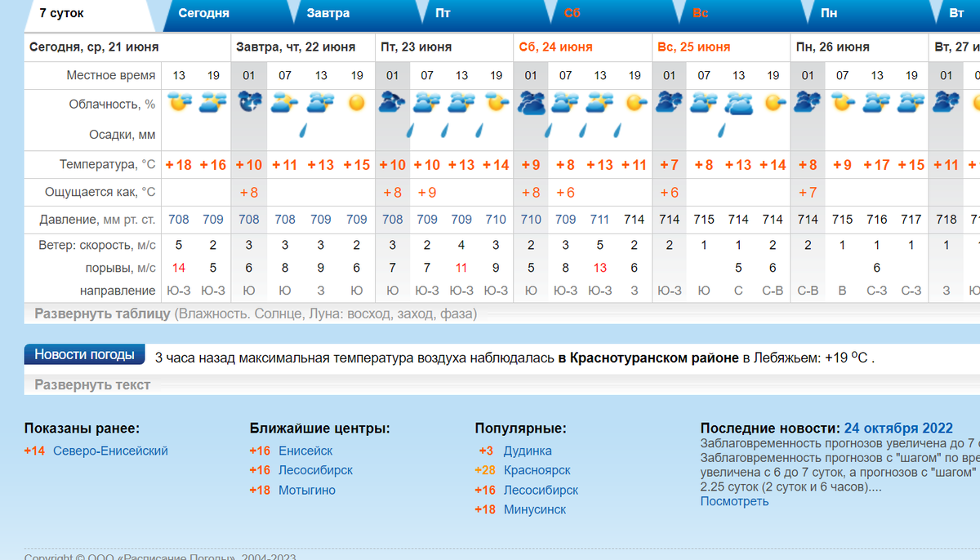The image size is (980, 560).
Task: Click the 'Пн, 26 июня' header
Action: click(x=832, y=47)
